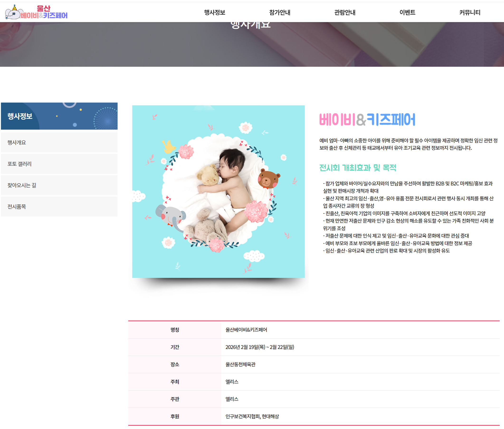
Task: Select the 관람안내 navigation item
Action: (344, 12)
